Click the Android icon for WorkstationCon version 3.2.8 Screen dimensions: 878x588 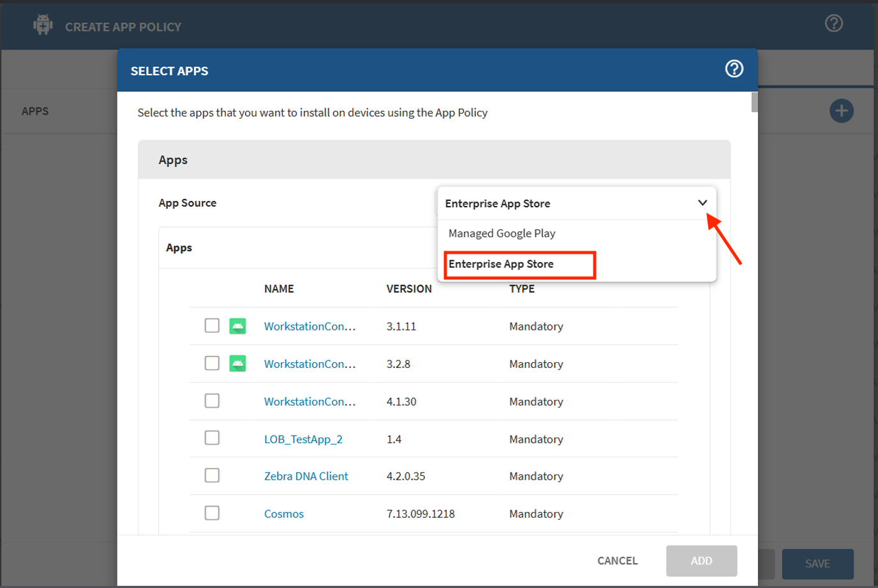[237, 364]
